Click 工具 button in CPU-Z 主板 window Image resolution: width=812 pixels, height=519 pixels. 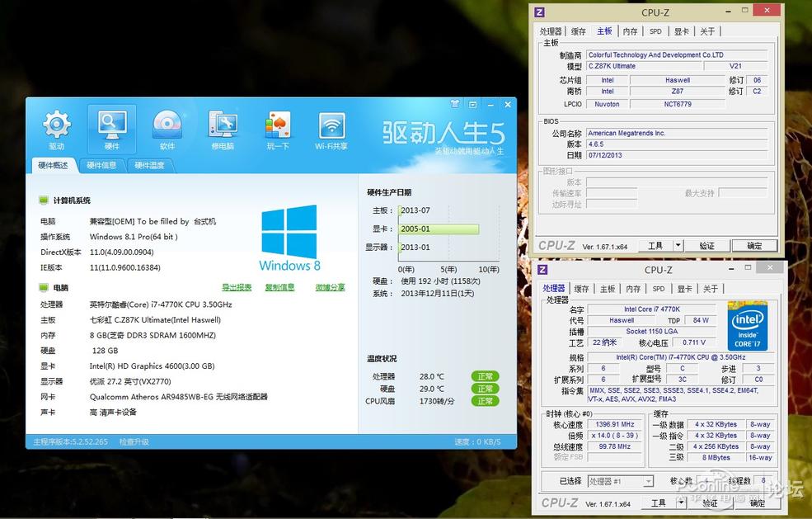(x=655, y=245)
